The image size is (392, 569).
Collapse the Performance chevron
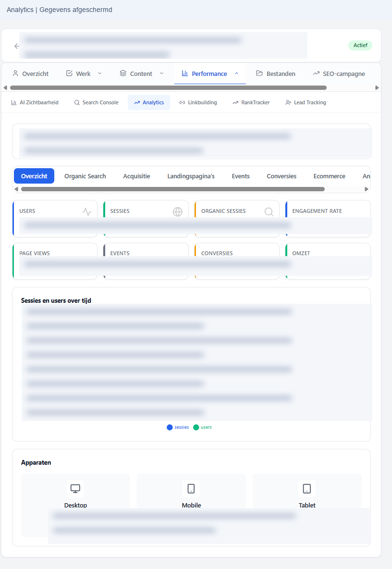[x=236, y=74]
